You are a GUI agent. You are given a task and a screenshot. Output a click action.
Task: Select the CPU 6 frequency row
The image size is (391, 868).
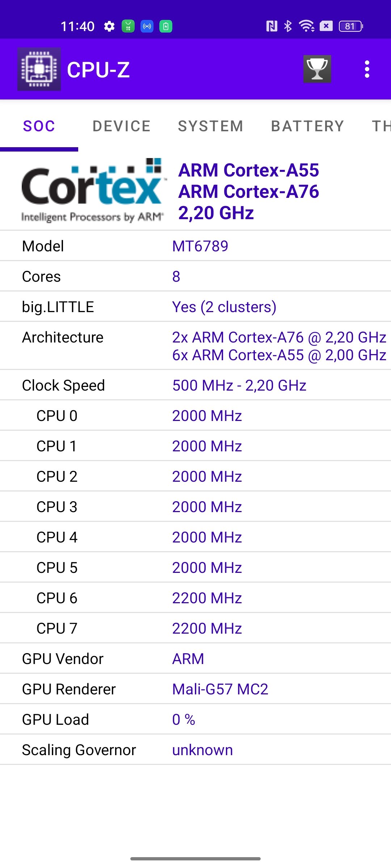tap(195, 598)
